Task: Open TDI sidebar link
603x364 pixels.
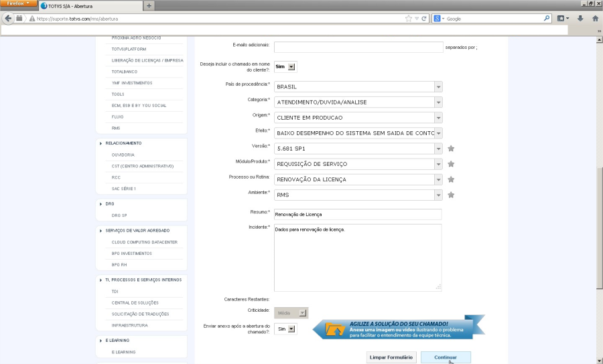Action: [115, 292]
